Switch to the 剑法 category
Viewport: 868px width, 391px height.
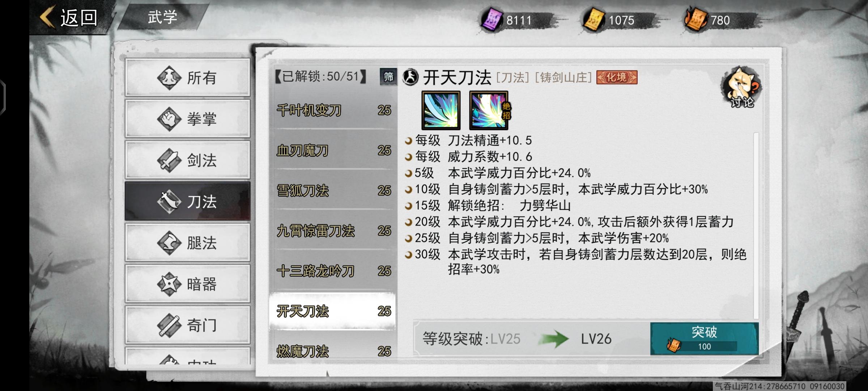(187, 160)
